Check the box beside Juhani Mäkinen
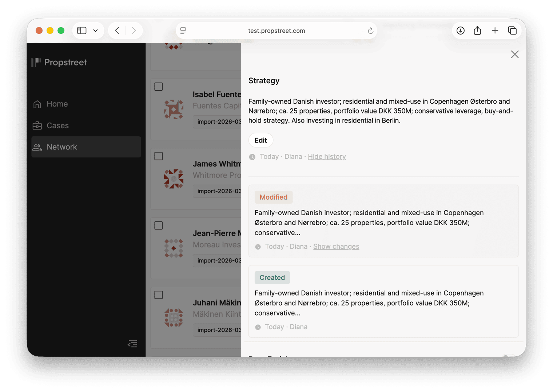553x392 pixels. 159,295
